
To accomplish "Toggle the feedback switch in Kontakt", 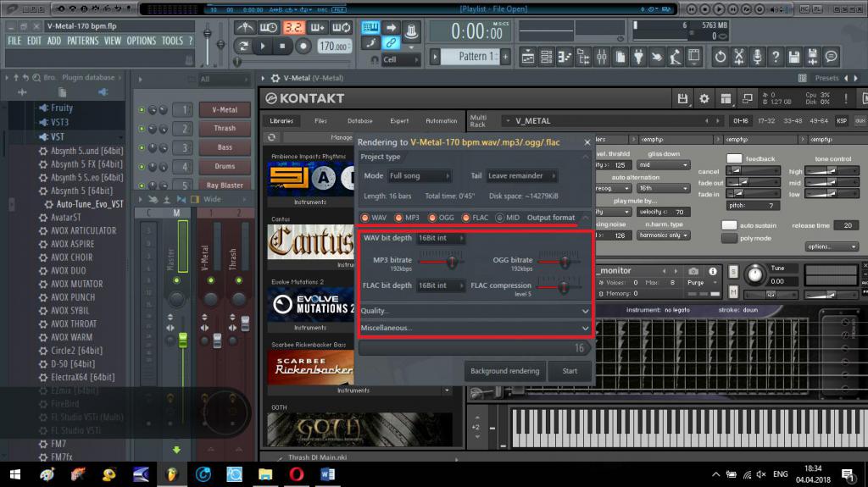I will click(x=734, y=159).
